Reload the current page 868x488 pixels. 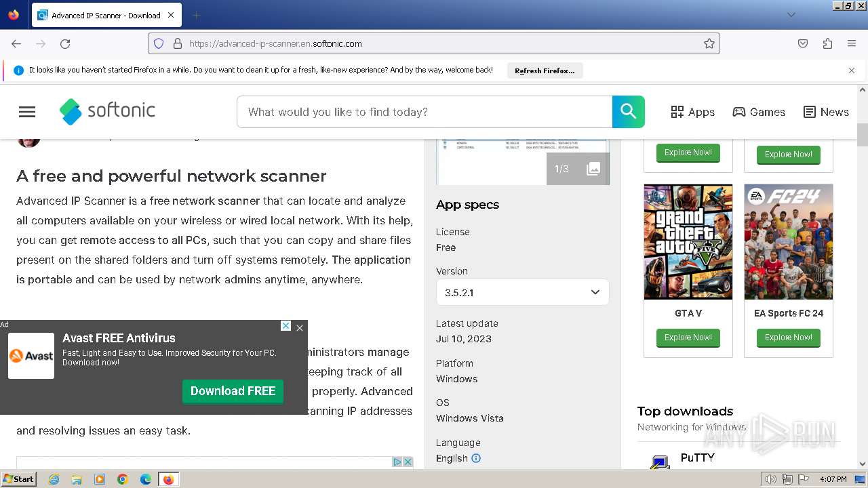click(x=65, y=43)
